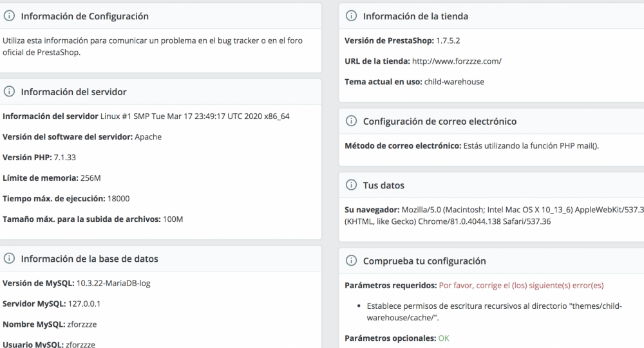
Task: Click the Mozilla/5.0 browser user agent string
Action: pos(494,215)
